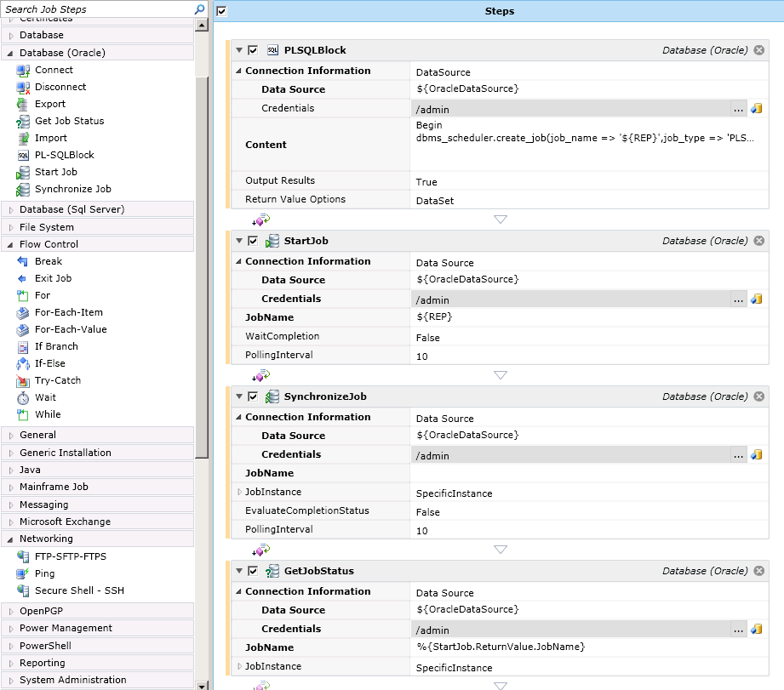Select the Import step icon
This screenshot has width=784, height=690.
click(x=23, y=138)
